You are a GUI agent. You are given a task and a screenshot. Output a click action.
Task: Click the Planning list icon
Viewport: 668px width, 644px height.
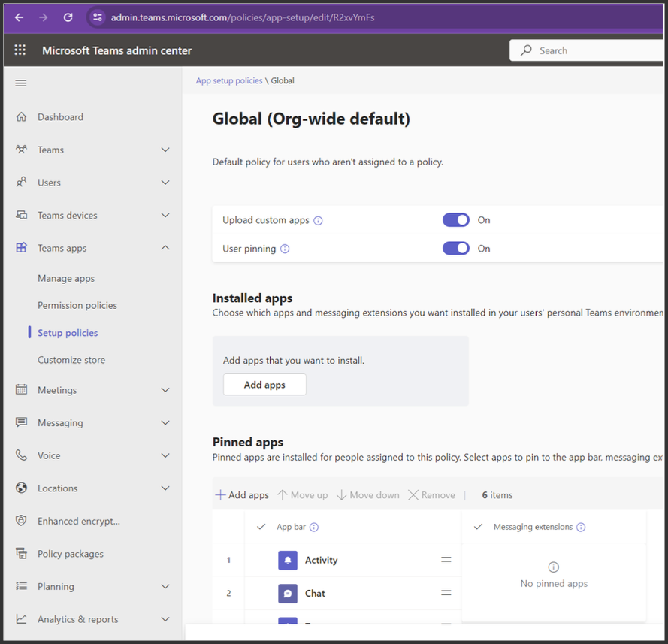21,586
